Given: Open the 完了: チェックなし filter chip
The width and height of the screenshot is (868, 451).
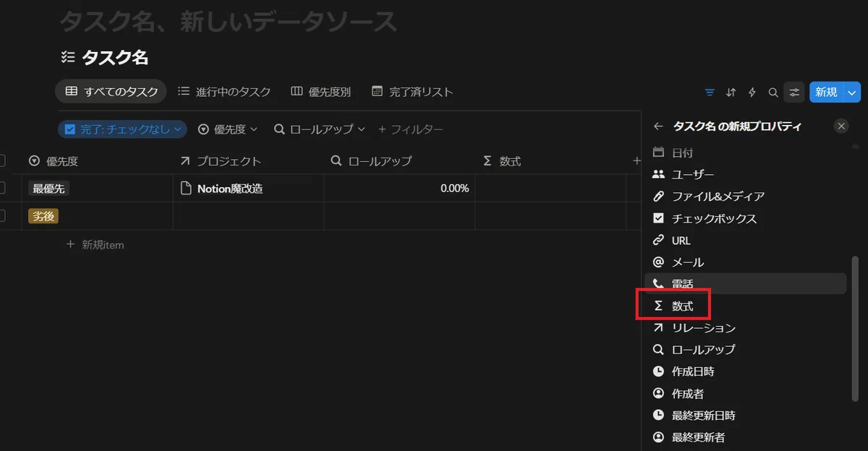Looking at the screenshot, I should click(x=122, y=129).
